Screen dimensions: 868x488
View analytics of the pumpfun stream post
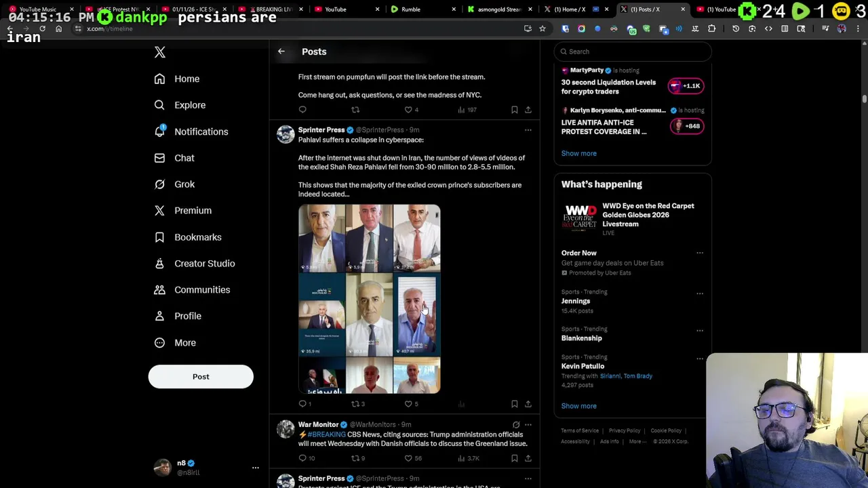coord(467,110)
